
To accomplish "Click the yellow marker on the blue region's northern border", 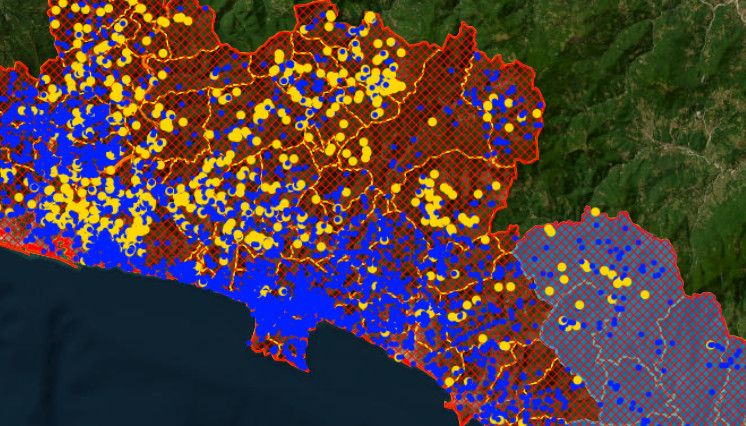I will pyautogui.click(x=594, y=212).
